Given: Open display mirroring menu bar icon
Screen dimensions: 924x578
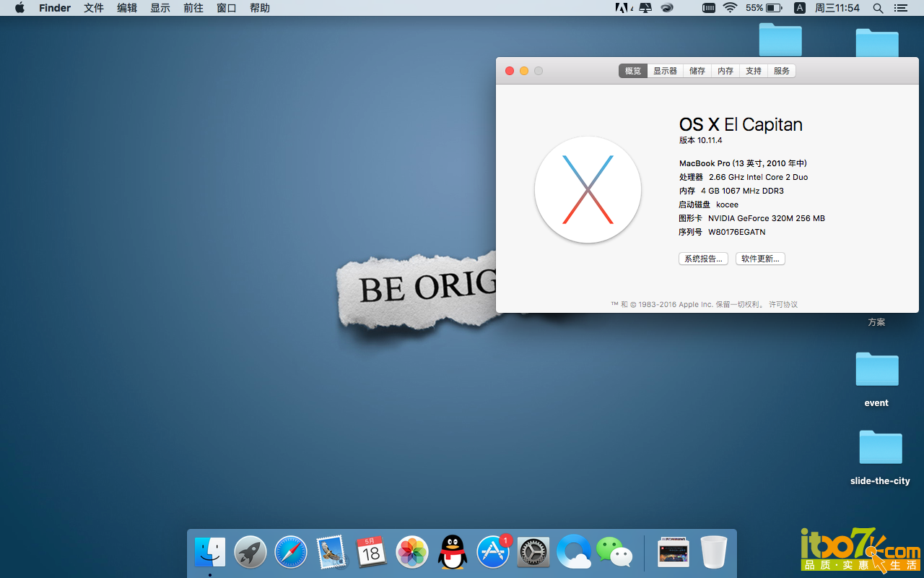Looking at the screenshot, I should click(x=645, y=8).
